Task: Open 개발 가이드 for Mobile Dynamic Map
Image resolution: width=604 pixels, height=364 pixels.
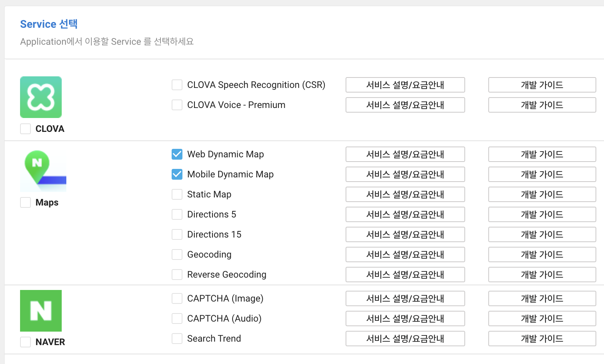Action: coord(542,174)
